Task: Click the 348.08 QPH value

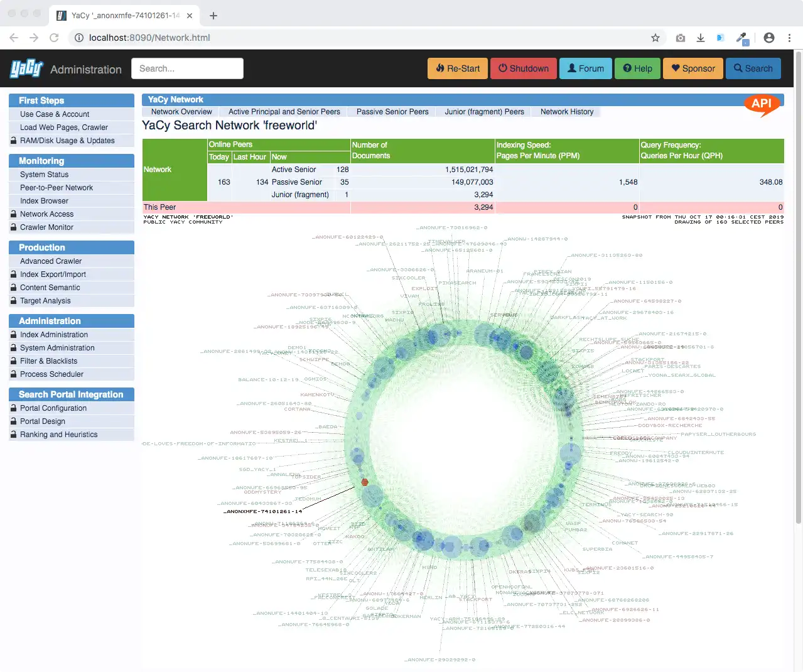Action: (x=771, y=182)
